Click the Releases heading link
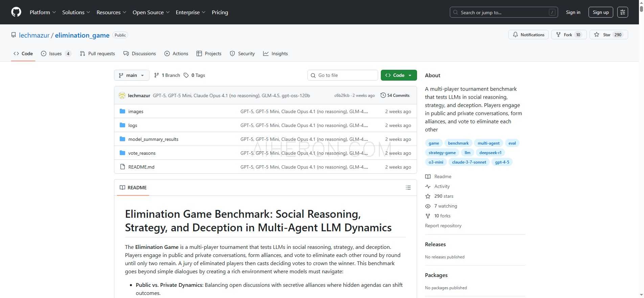The width and height of the screenshot is (644, 298). tap(435, 244)
